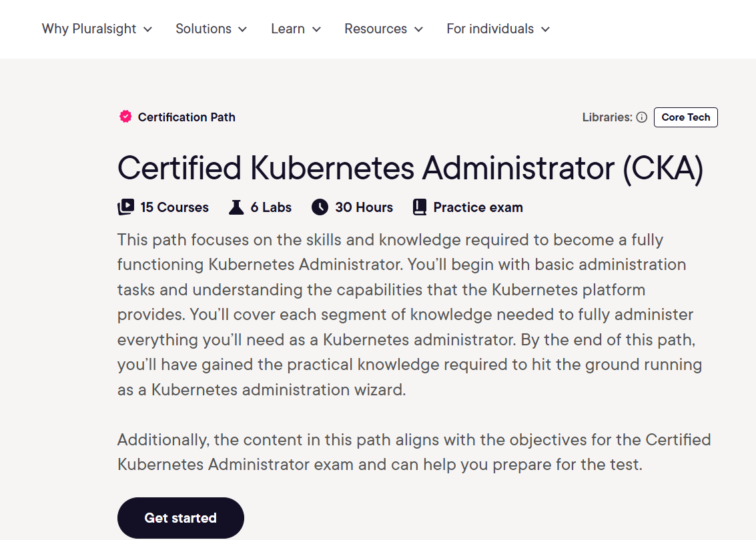Click the Libraries info icon
Image resolution: width=756 pixels, height=540 pixels.
[x=641, y=117]
